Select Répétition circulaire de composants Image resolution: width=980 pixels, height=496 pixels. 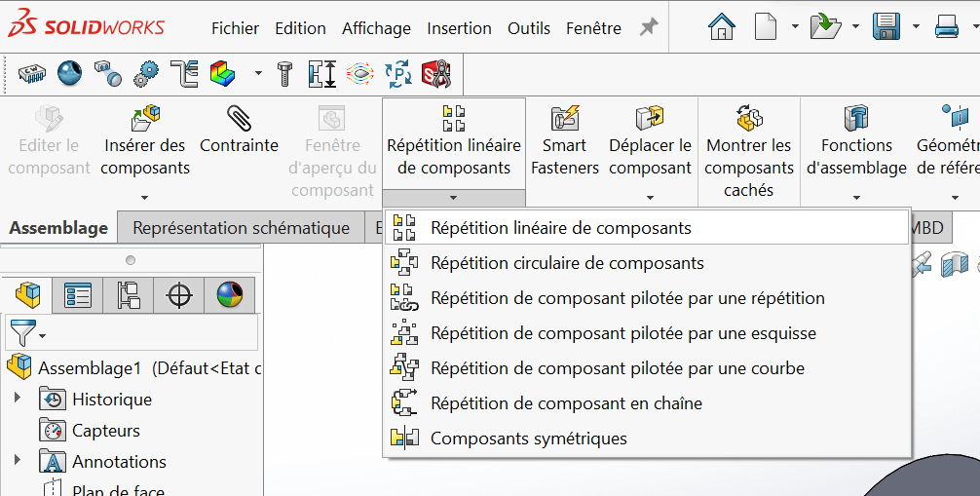point(566,263)
